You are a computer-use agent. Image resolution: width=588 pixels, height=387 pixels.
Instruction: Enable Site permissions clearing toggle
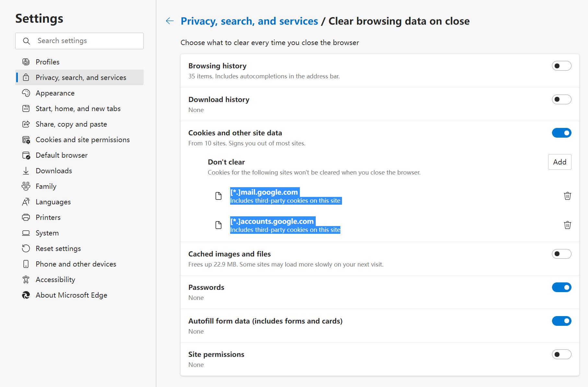click(x=561, y=355)
